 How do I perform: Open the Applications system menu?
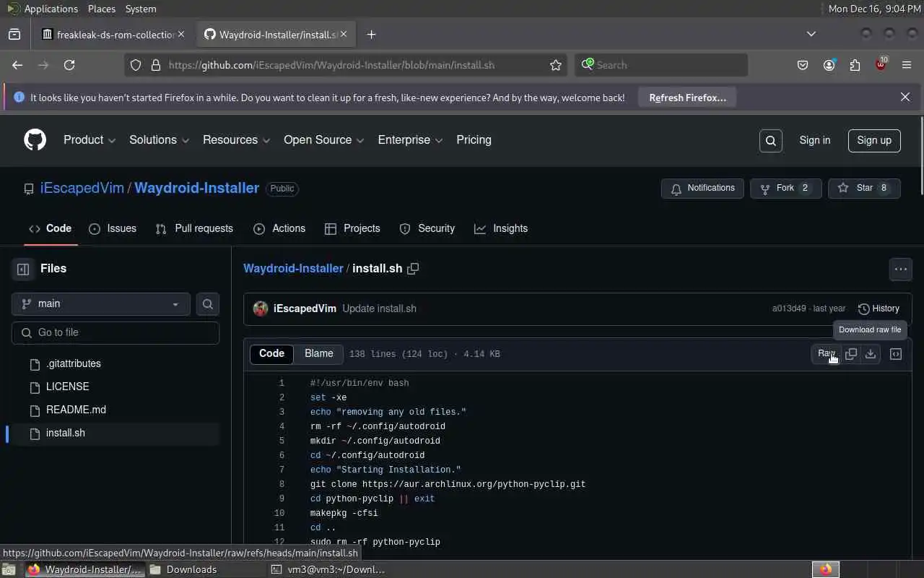coord(42,9)
